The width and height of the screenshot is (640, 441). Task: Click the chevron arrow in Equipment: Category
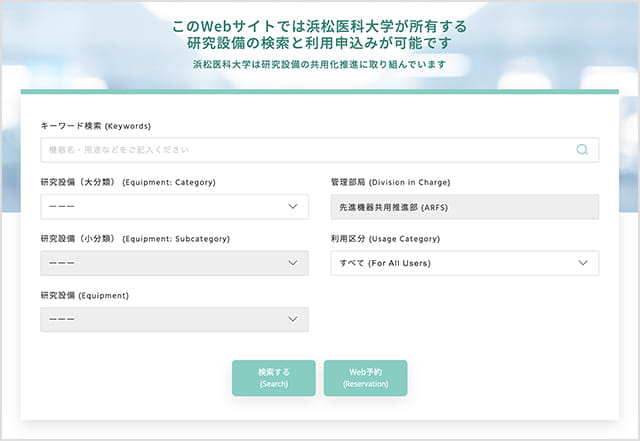(293, 207)
